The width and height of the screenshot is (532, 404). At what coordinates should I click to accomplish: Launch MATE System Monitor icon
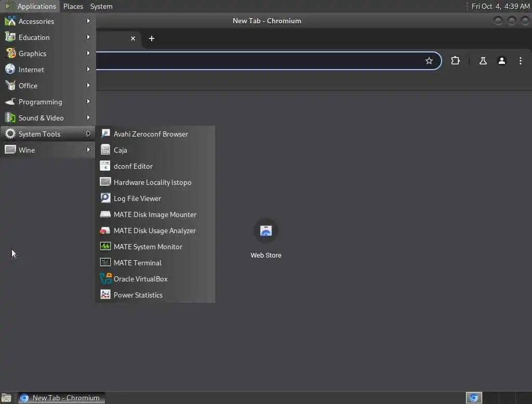pos(105,246)
